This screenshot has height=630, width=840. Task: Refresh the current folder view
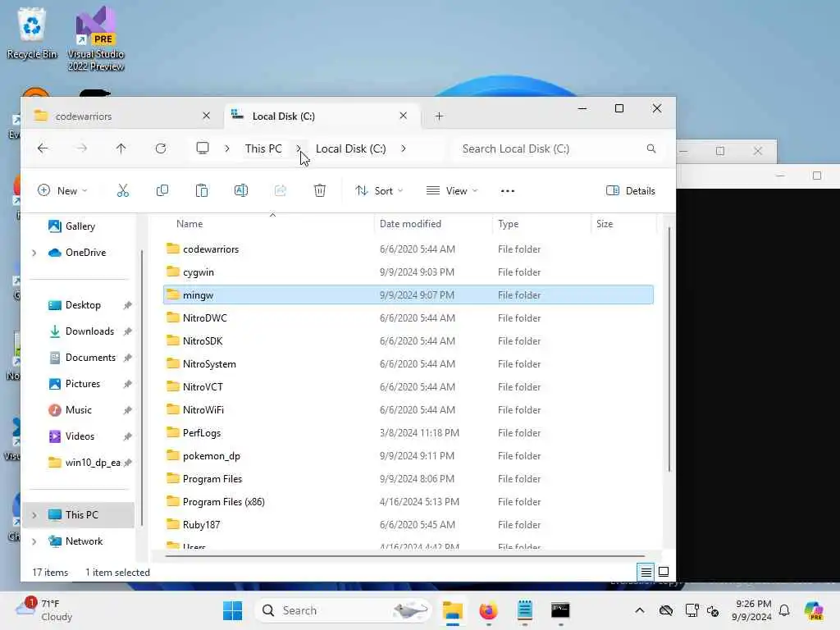[x=161, y=148]
